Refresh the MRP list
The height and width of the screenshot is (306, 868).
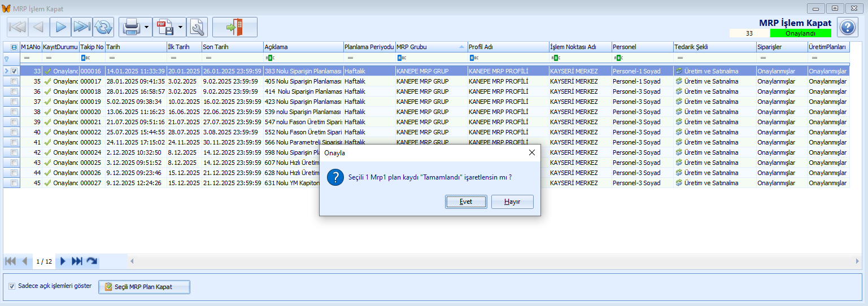[x=103, y=27]
